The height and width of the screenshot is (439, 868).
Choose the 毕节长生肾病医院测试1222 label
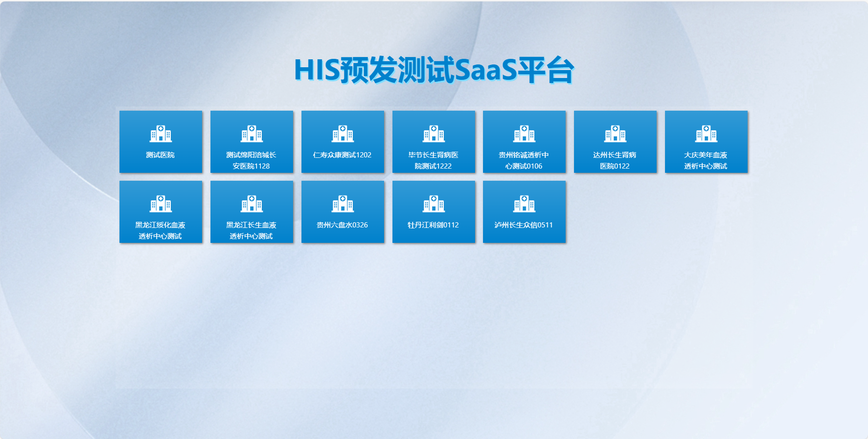434,161
